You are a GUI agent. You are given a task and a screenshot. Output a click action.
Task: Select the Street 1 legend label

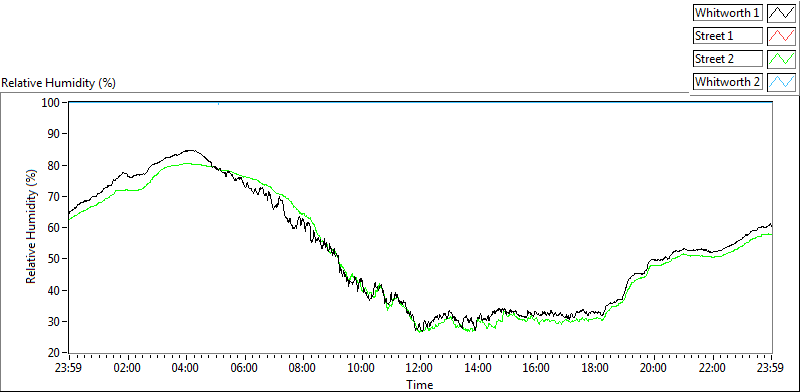tap(728, 36)
